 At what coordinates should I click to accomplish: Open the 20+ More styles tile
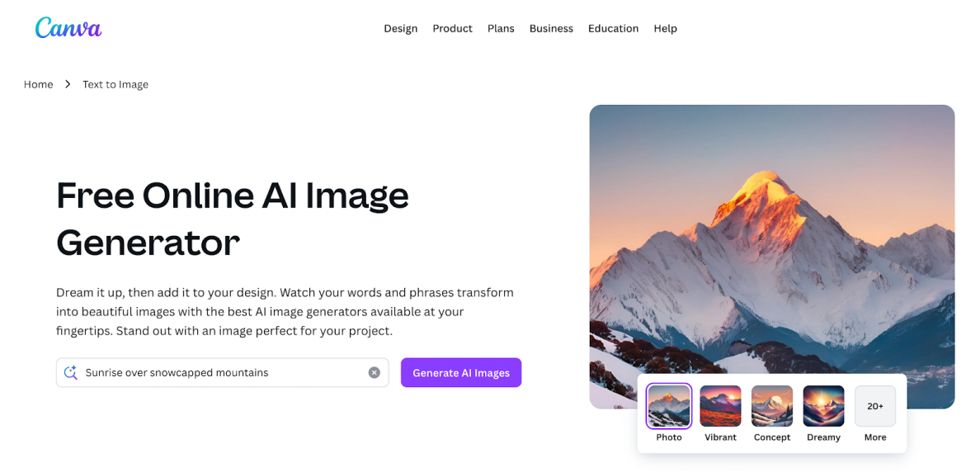click(x=875, y=406)
